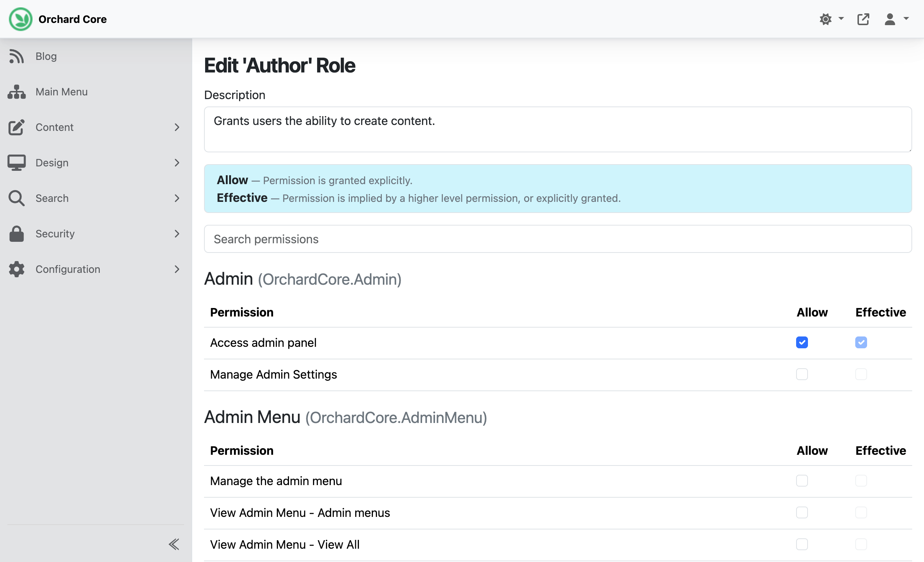Select the Configuration sidebar item
The image size is (924, 562).
click(x=96, y=269)
